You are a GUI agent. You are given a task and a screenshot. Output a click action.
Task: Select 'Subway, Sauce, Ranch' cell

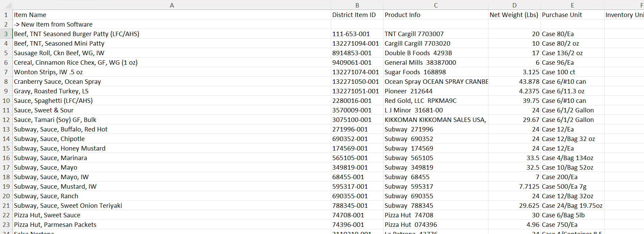172,196
